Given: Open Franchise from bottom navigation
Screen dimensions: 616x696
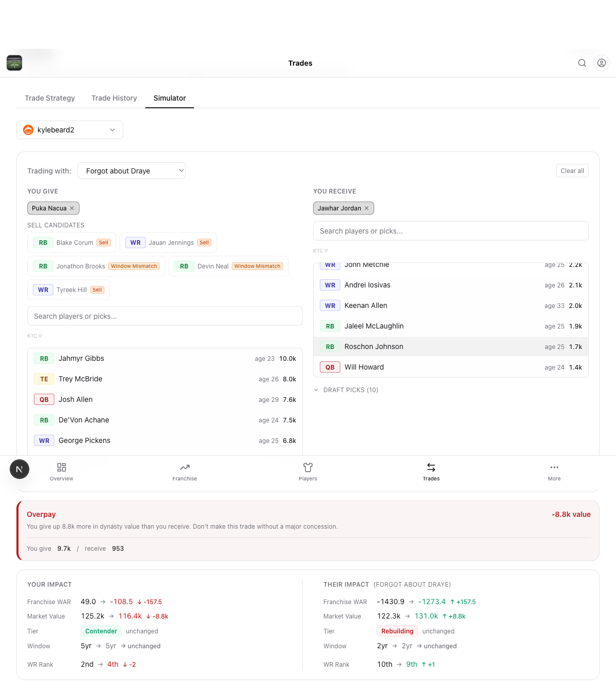Looking at the screenshot, I should click(185, 472).
